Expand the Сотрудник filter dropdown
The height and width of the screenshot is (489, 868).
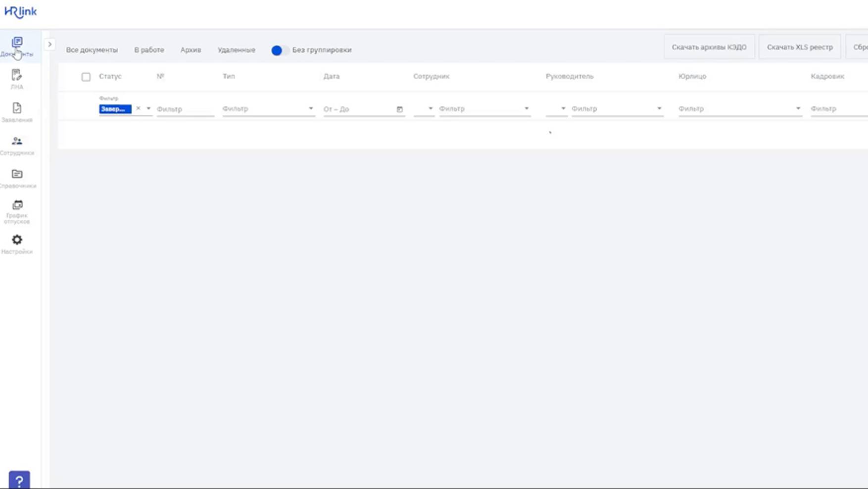(527, 109)
